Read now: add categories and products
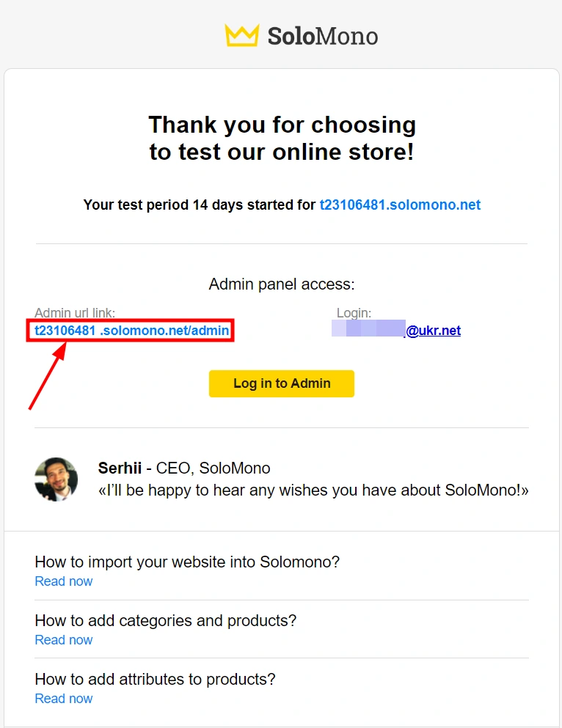Image resolution: width=562 pixels, height=728 pixels. pos(64,640)
